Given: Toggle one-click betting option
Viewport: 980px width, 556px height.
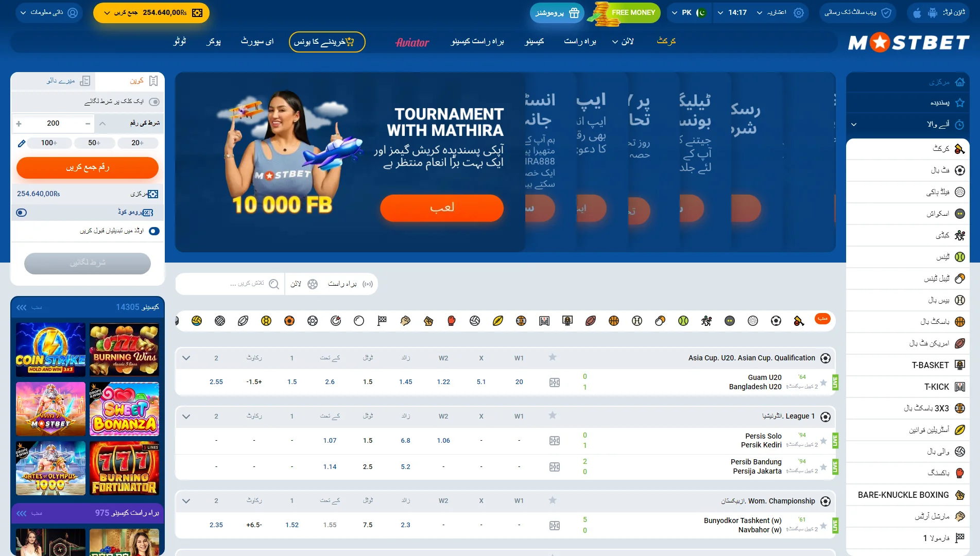Looking at the screenshot, I should coord(154,102).
